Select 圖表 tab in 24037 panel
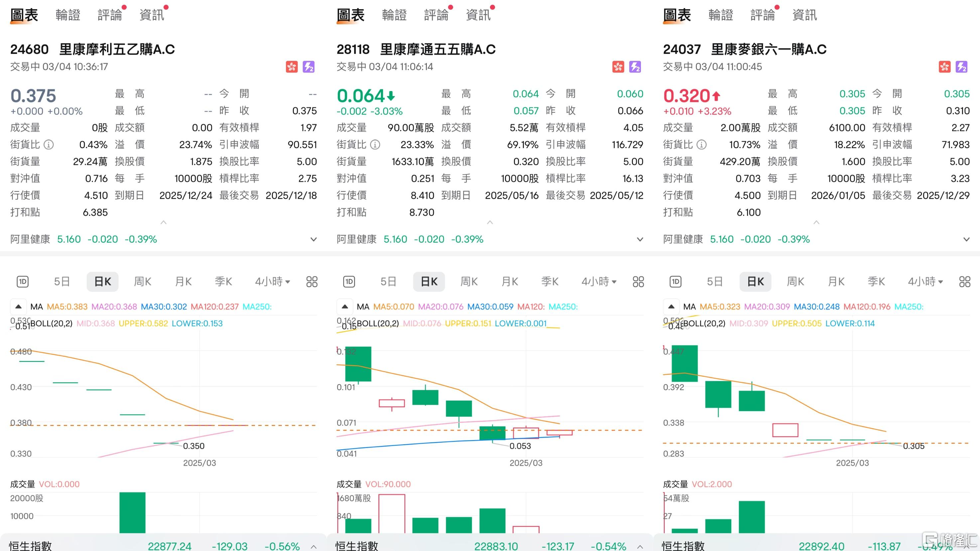The image size is (980, 551). (x=677, y=15)
